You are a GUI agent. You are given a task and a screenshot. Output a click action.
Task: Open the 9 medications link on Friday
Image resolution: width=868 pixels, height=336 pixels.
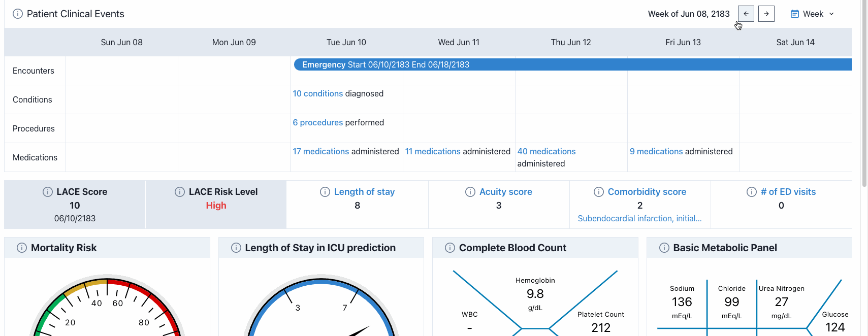coord(656,151)
